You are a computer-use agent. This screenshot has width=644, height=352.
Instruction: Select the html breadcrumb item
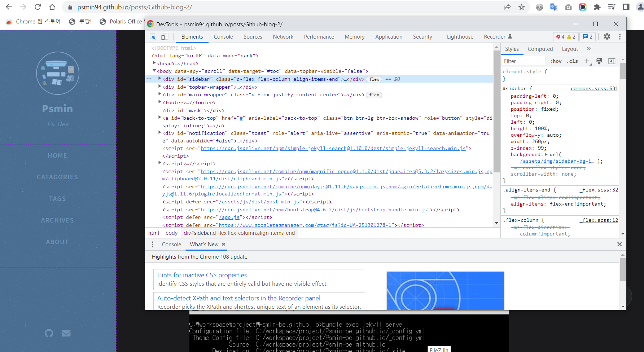[x=154, y=233]
